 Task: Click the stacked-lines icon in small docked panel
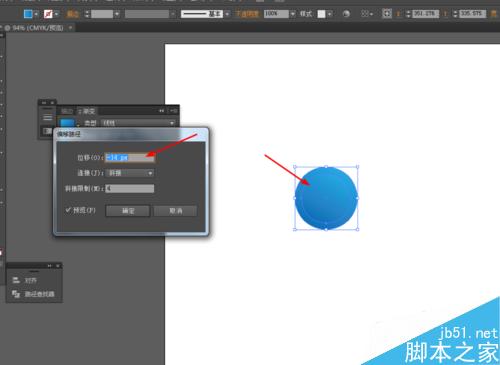pyautogui.click(x=48, y=117)
